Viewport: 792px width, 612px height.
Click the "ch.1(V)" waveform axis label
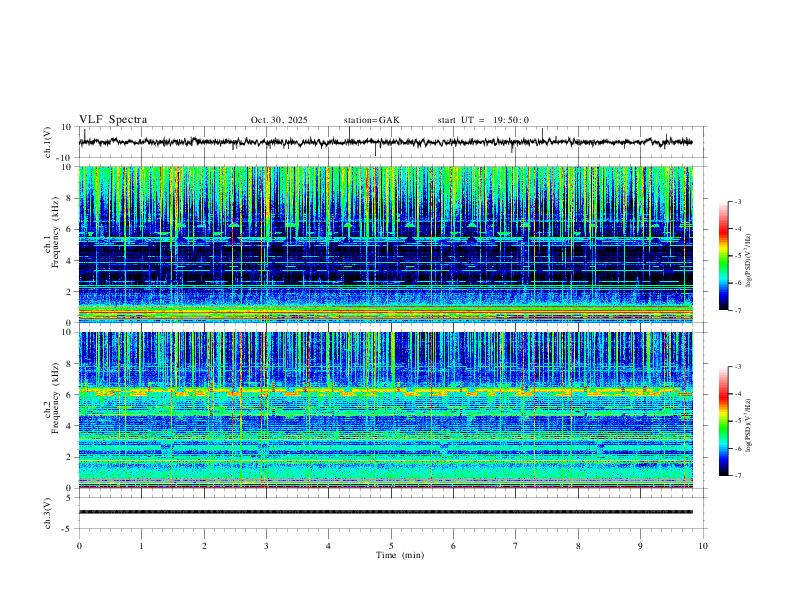pyautogui.click(x=48, y=142)
